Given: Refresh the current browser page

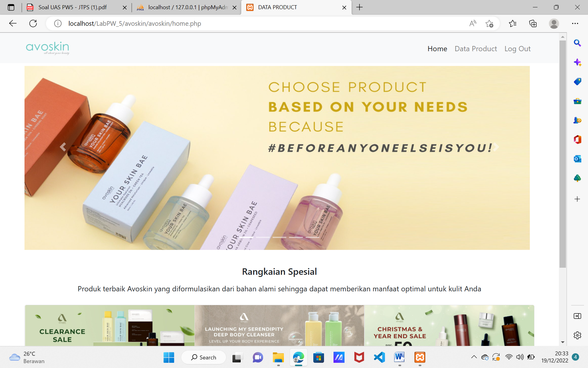Looking at the screenshot, I should pos(33,24).
